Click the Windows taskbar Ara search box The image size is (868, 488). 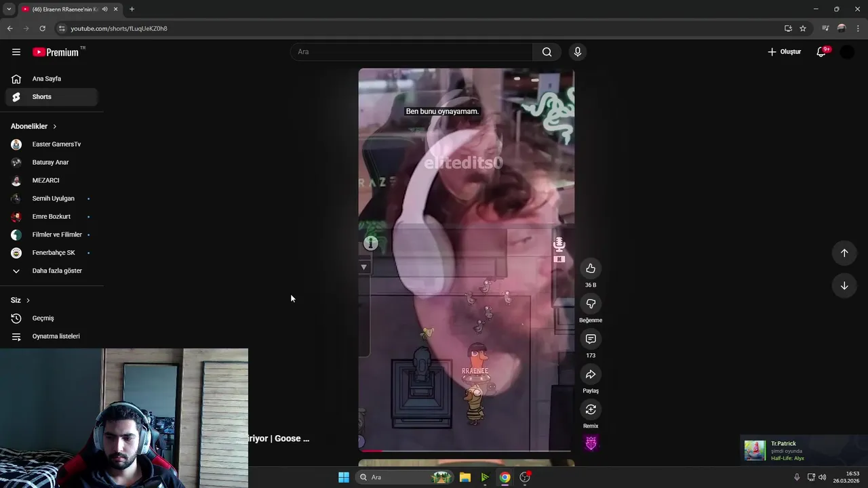click(404, 477)
